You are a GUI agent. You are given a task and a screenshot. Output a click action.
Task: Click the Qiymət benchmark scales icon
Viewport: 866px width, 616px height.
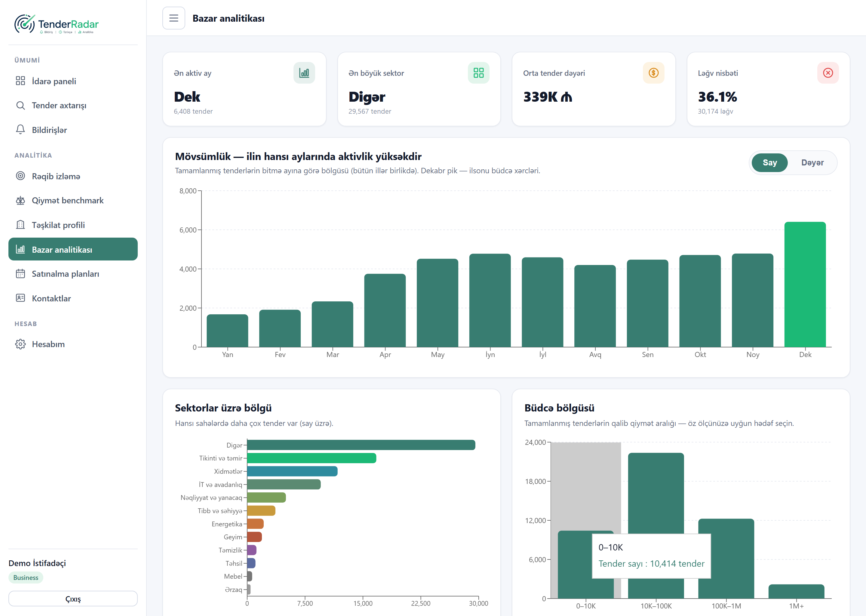(x=20, y=200)
